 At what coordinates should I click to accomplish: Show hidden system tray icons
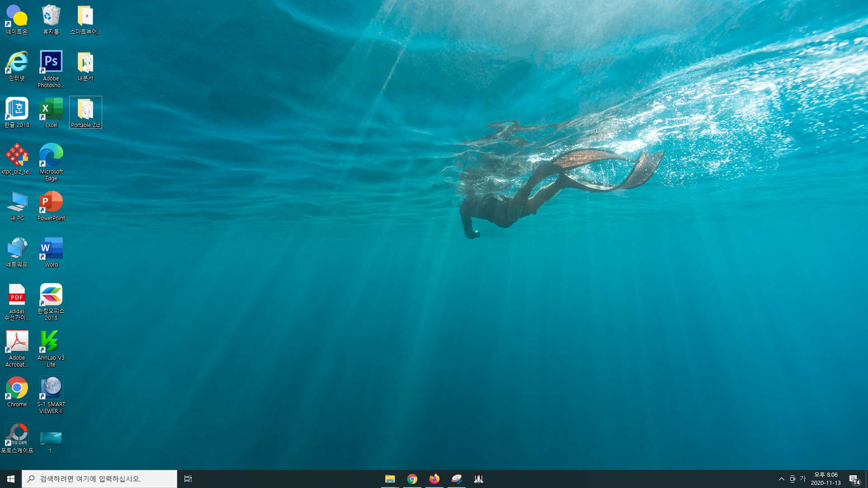(x=781, y=479)
